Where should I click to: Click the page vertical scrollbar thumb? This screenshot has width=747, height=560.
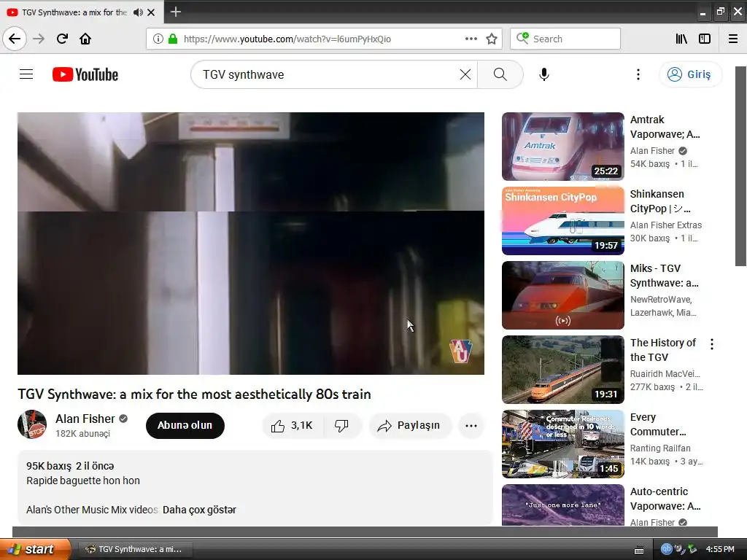741,166
